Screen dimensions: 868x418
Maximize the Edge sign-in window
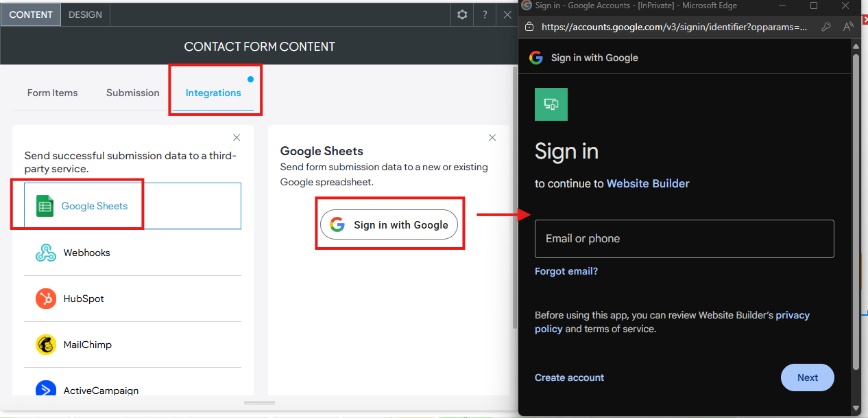point(814,5)
